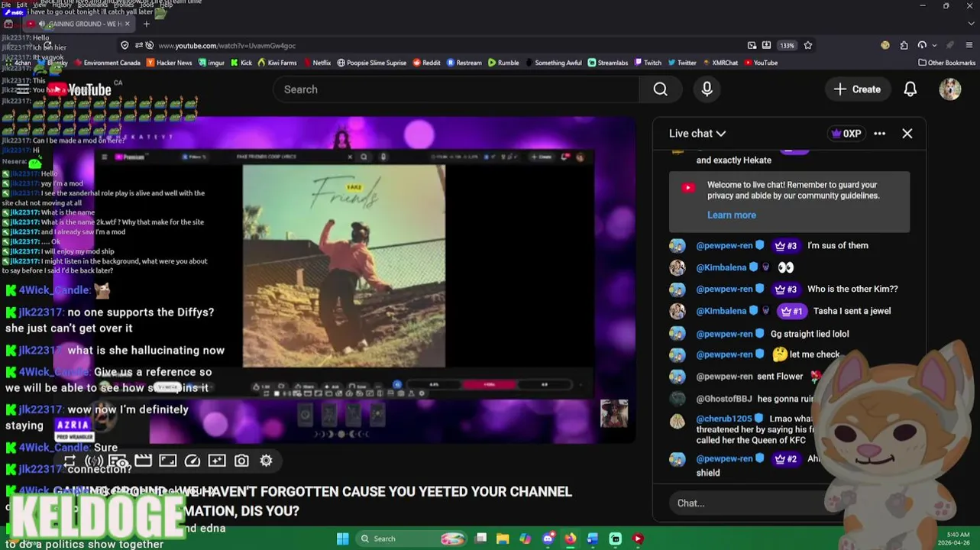The width and height of the screenshot is (980, 550).
Task: Open the Netflix bookmark
Action: [x=316, y=63]
